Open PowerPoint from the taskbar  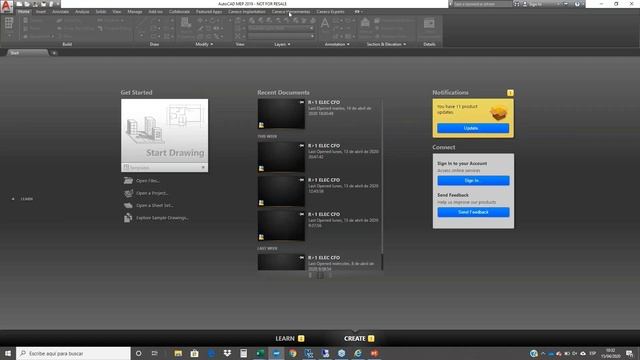click(374, 353)
